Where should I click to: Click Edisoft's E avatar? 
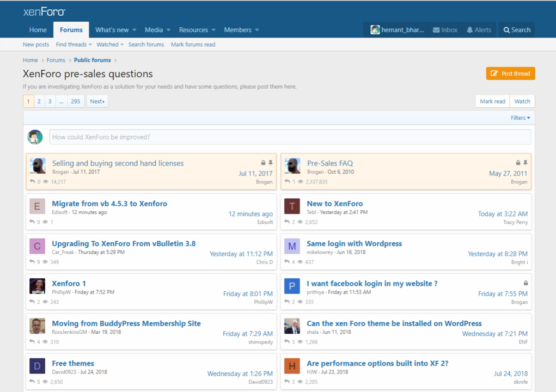[x=37, y=206]
